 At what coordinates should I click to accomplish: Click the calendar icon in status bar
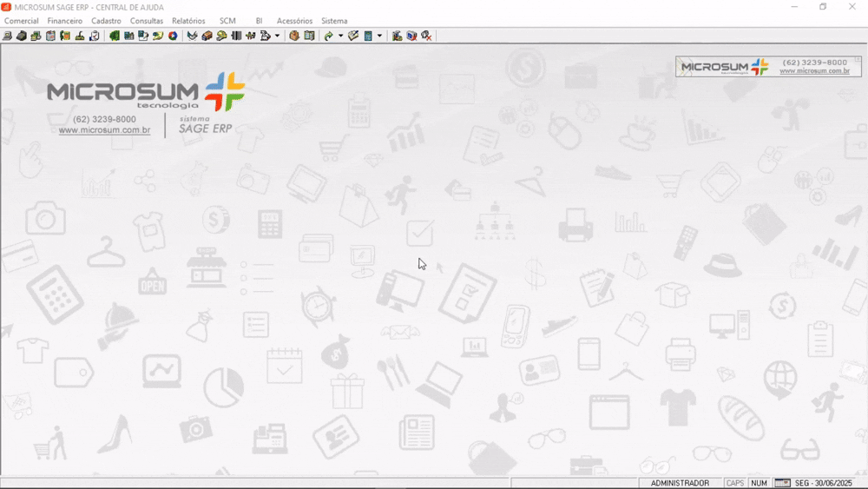tap(782, 483)
